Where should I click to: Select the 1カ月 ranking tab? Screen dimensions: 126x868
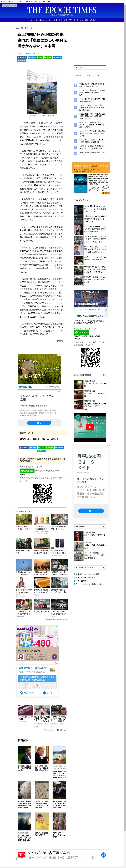coord(97,75)
